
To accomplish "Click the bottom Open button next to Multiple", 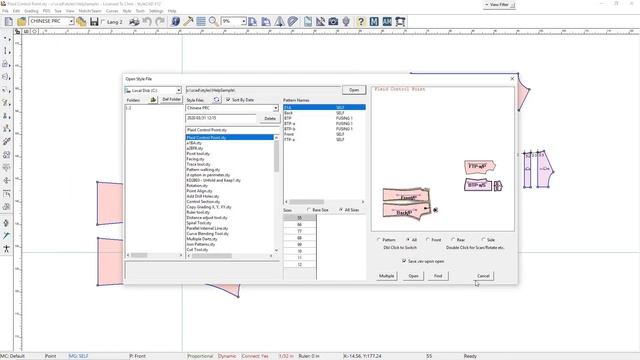I will pyautogui.click(x=413, y=276).
